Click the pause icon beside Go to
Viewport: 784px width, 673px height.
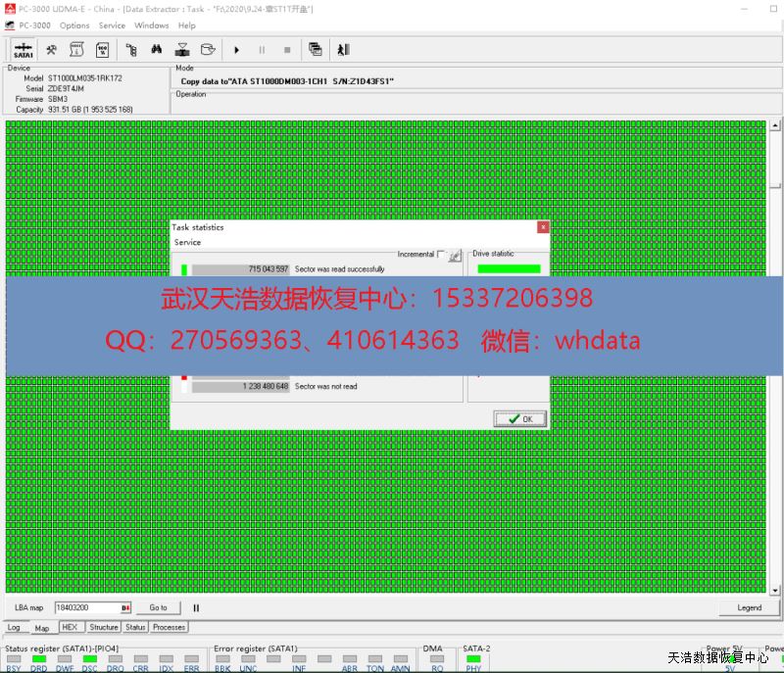tap(196, 607)
